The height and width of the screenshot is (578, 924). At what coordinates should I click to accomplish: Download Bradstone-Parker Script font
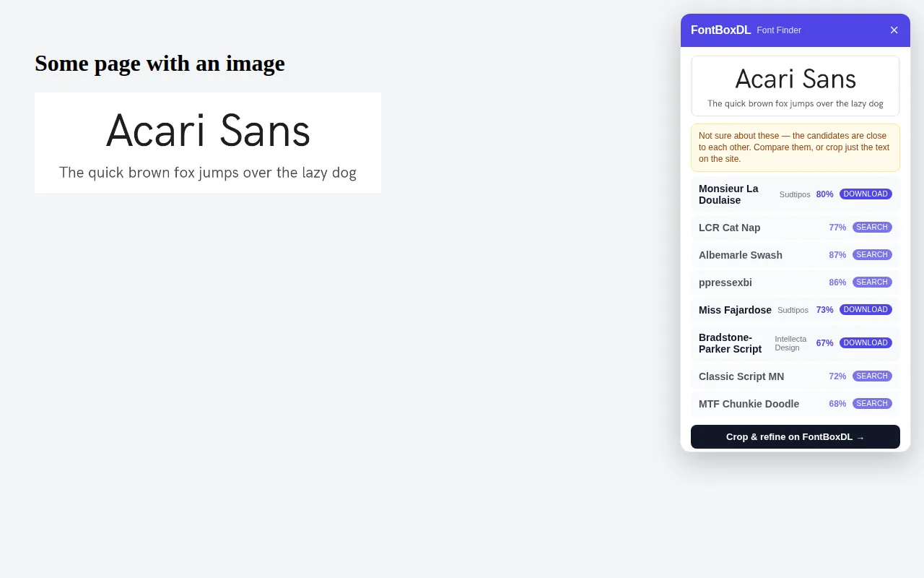click(x=866, y=343)
